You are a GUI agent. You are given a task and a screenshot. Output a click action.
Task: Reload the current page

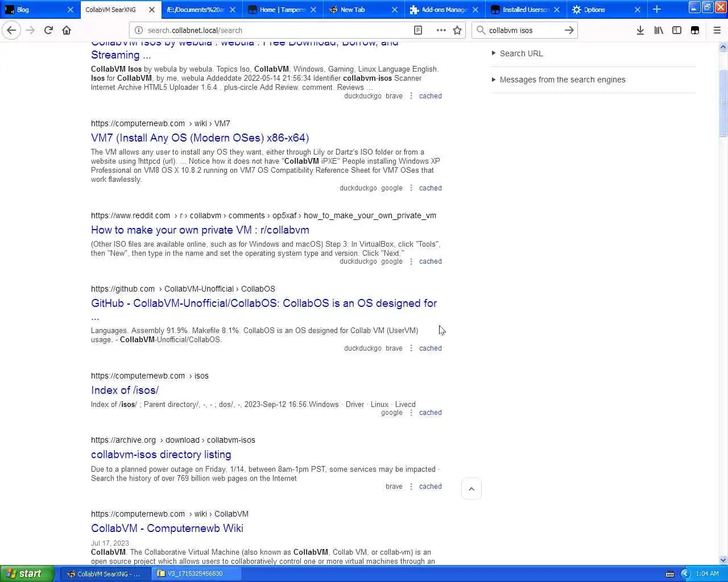pos(48,30)
